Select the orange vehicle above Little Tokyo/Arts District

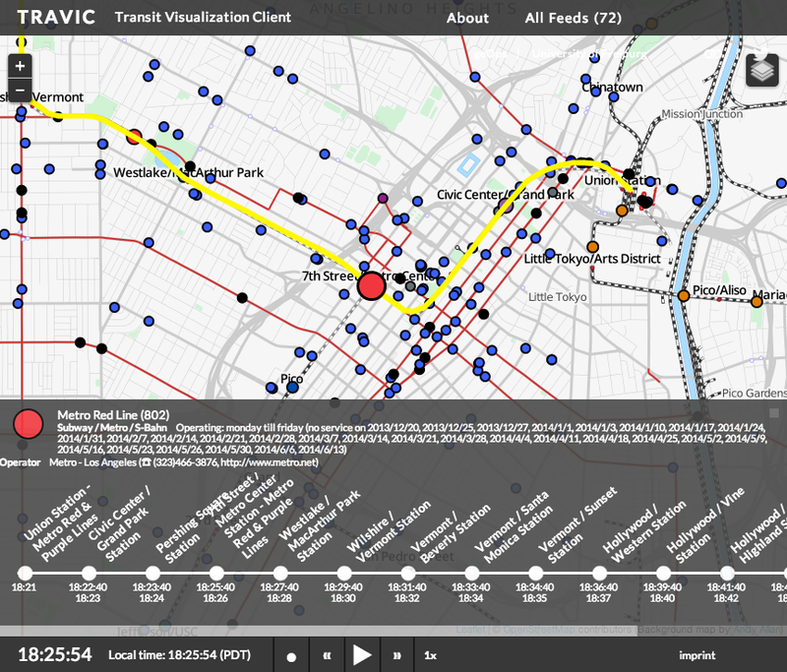point(593,247)
